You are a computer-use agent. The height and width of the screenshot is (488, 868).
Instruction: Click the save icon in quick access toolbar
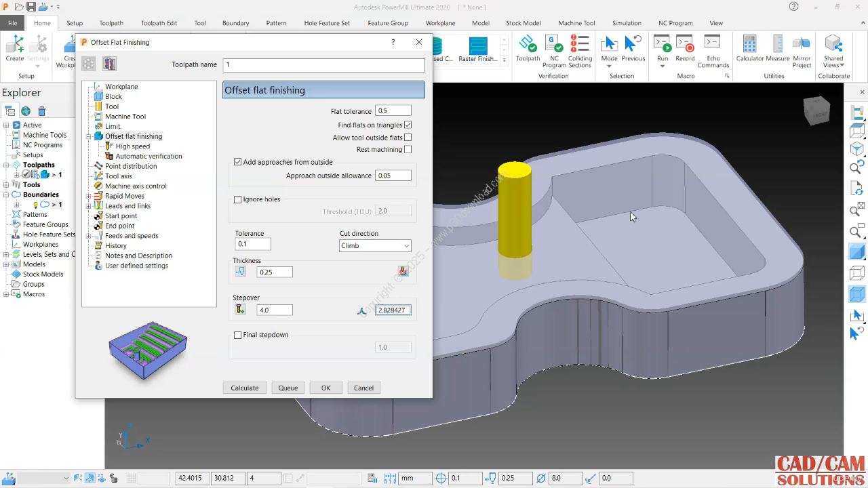[31, 7]
